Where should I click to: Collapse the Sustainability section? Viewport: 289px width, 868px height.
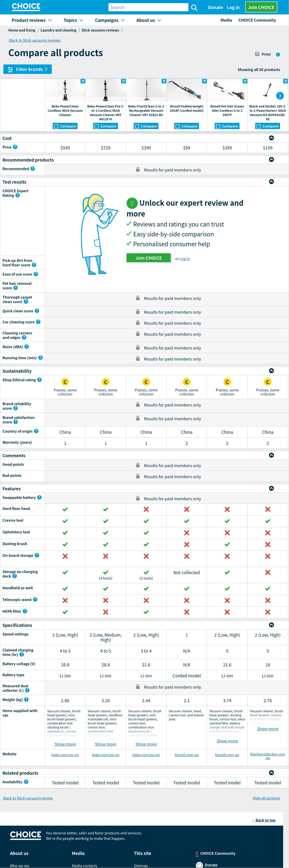[271, 371]
